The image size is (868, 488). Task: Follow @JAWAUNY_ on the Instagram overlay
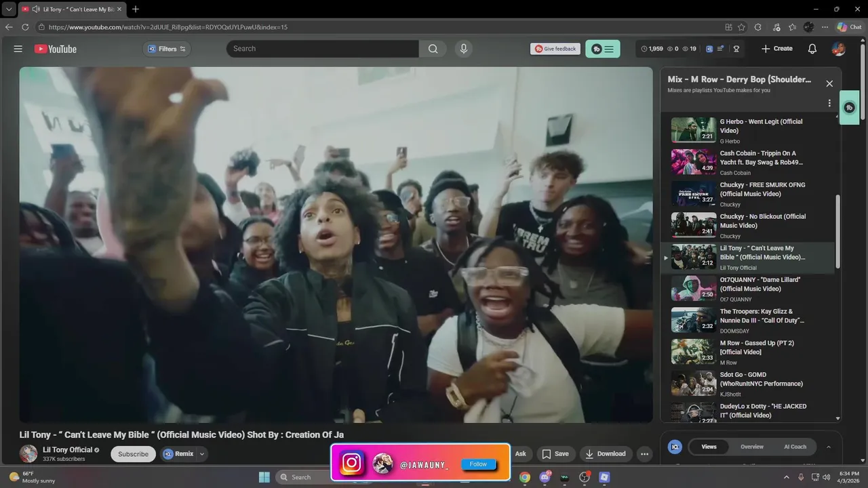[478, 464]
